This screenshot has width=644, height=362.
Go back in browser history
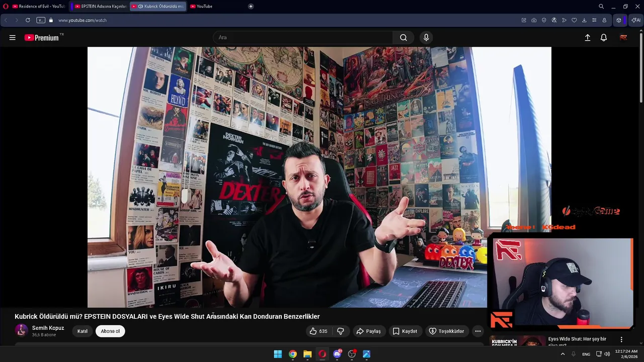click(6, 20)
